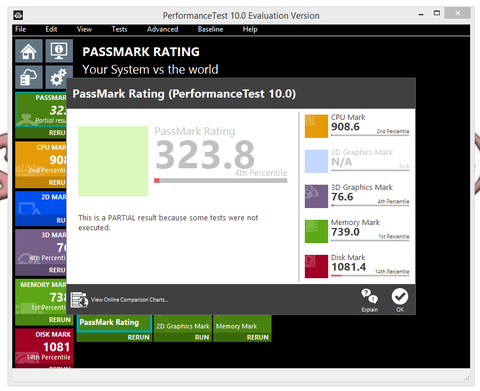Screen dimensions: 480x391
Task: Click the purple 3D Graphics Mark tile
Action: coord(316,196)
